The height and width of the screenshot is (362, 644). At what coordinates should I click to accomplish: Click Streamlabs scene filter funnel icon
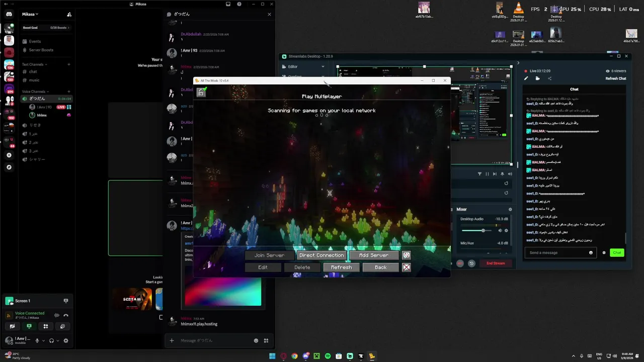pyautogui.click(x=479, y=174)
